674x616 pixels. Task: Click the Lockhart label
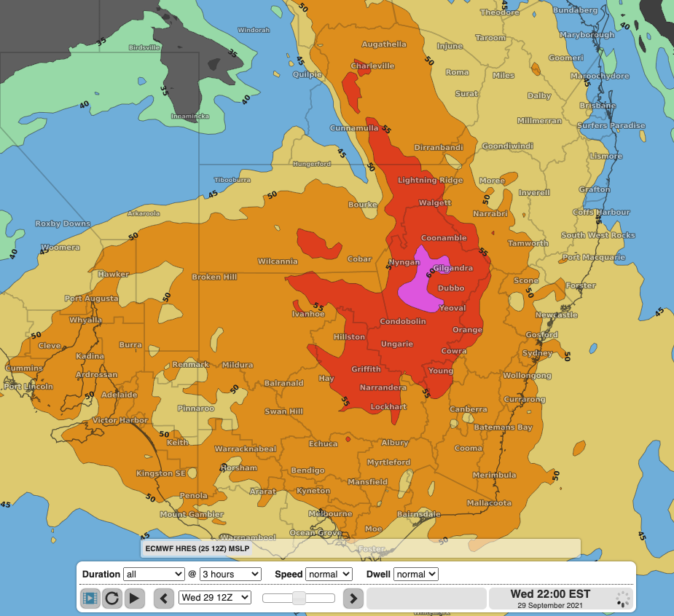(x=388, y=407)
